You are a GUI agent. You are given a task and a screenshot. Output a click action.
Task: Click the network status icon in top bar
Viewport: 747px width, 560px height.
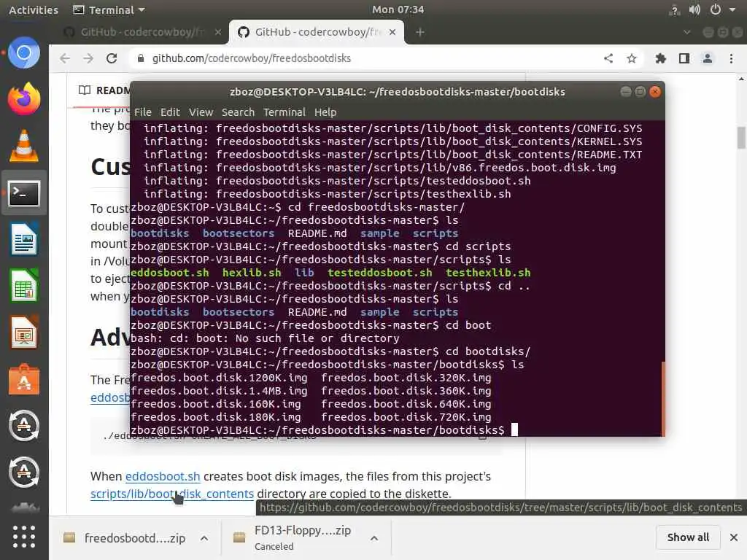click(674, 9)
